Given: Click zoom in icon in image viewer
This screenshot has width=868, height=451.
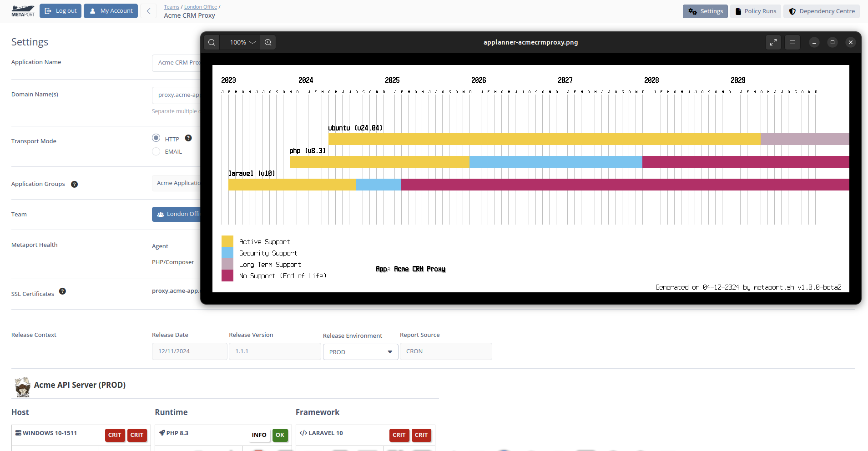Looking at the screenshot, I should point(268,42).
